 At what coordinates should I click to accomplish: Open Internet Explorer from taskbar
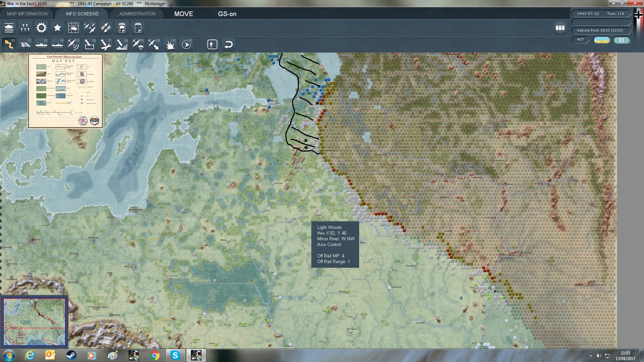[x=30, y=355]
